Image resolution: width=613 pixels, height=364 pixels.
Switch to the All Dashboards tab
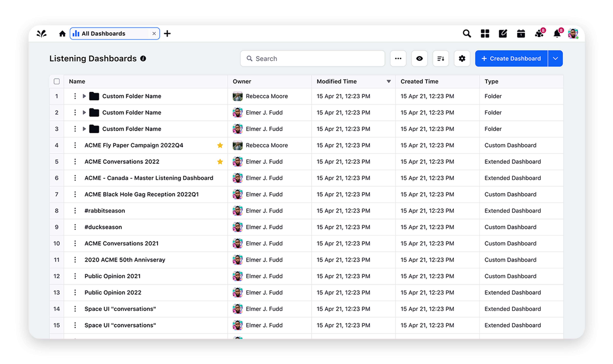click(x=103, y=33)
